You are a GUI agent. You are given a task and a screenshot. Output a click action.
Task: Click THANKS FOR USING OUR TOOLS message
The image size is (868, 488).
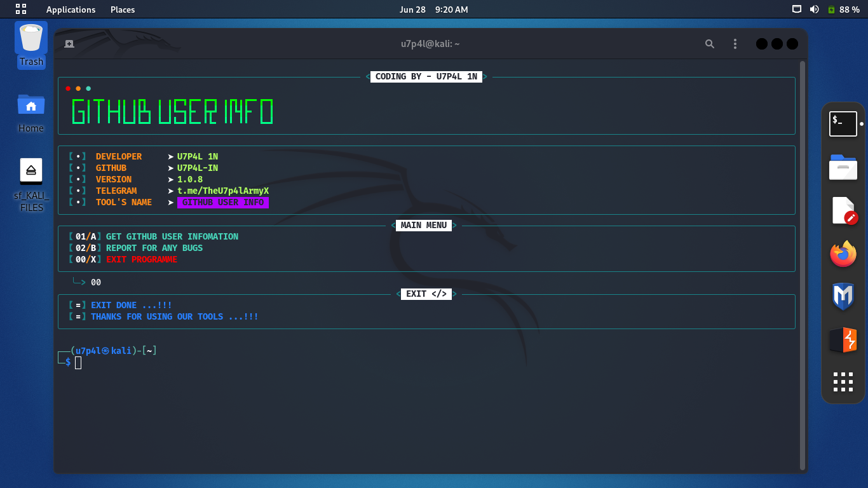(175, 316)
